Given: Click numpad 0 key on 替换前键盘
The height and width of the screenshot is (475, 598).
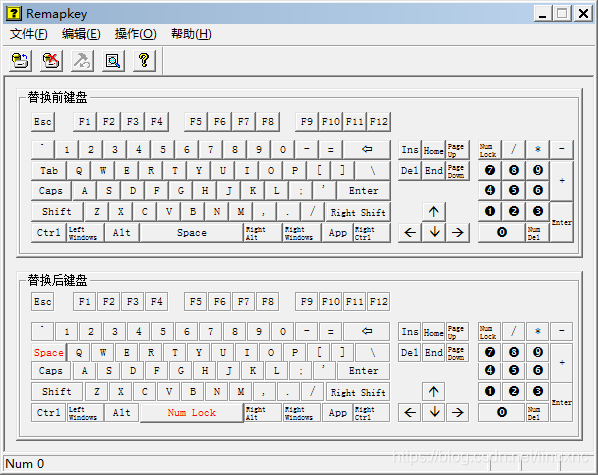Looking at the screenshot, I should click(502, 232).
